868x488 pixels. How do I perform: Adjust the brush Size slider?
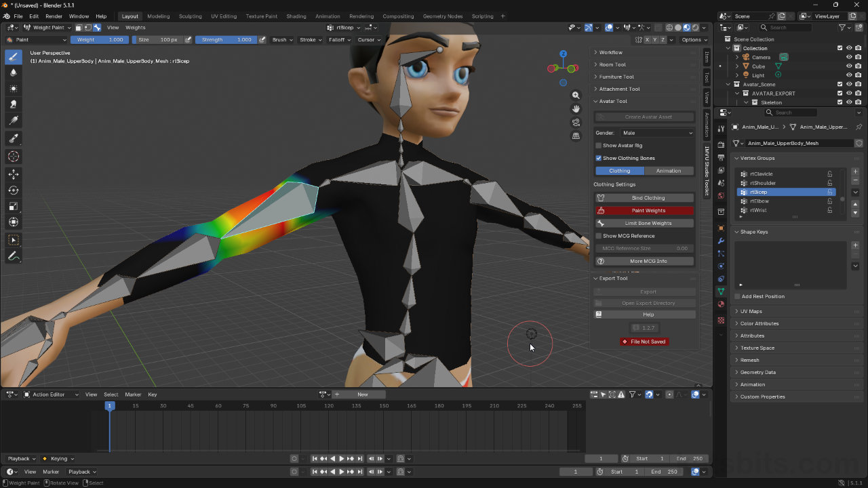158,40
